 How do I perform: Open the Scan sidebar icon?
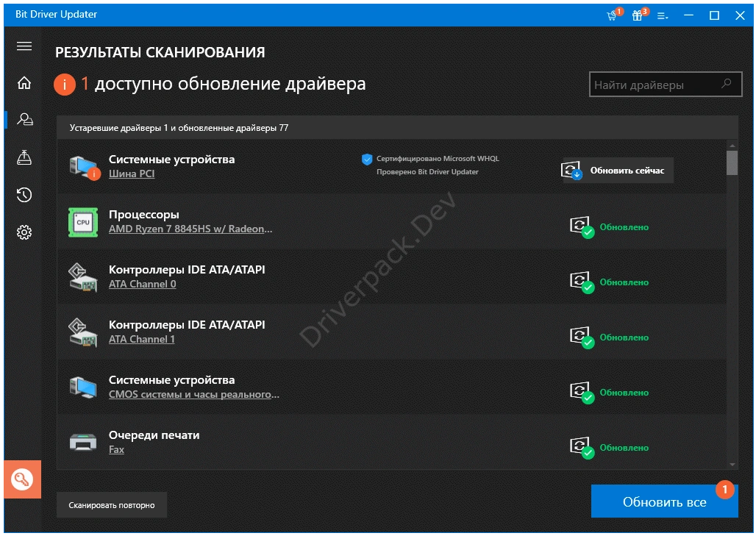pyautogui.click(x=24, y=119)
